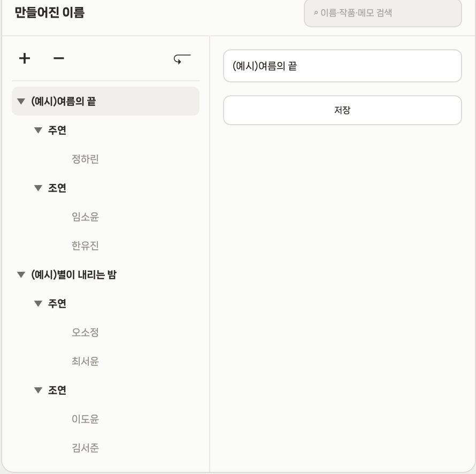Select the name 오소정
The width and height of the screenshot is (476, 474).
pyautogui.click(x=85, y=332)
